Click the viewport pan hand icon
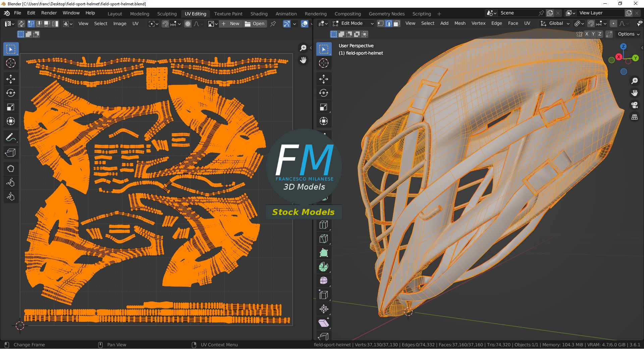Screen dimensions: 644x349 [634, 93]
